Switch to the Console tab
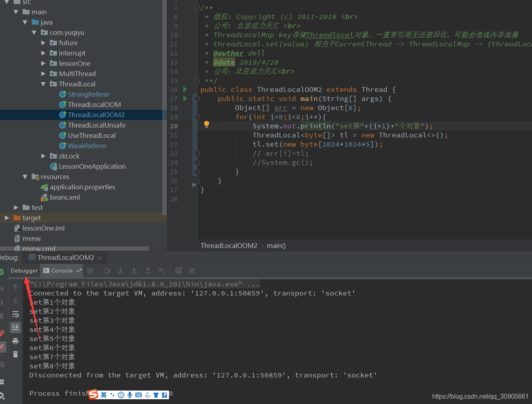The height and width of the screenshot is (404, 532). coord(62,271)
